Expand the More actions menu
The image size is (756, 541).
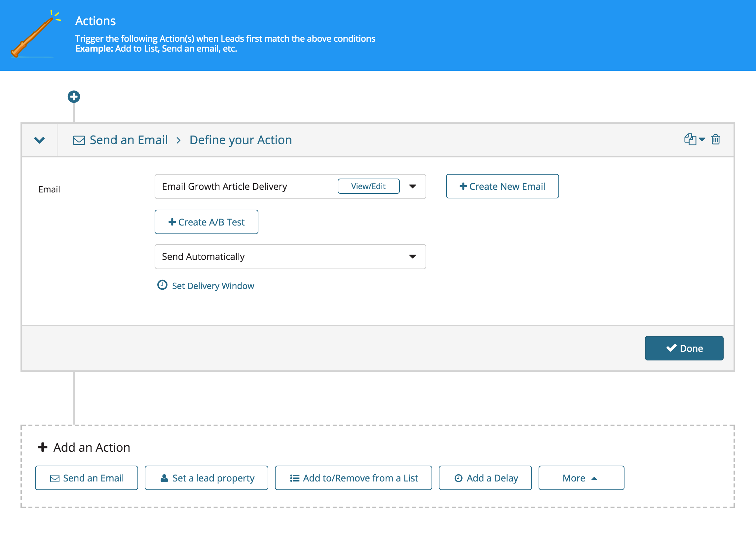pyautogui.click(x=581, y=478)
